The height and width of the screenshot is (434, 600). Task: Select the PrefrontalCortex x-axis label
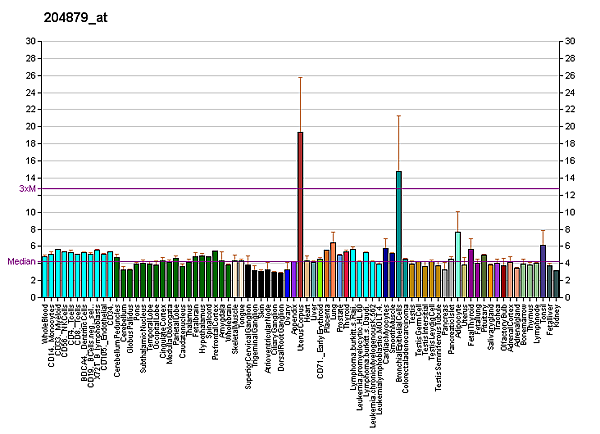(x=215, y=331)
